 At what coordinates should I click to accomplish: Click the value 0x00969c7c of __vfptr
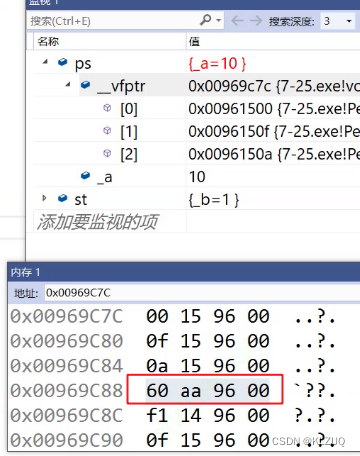pyautogui.click(x=229, y=86)
